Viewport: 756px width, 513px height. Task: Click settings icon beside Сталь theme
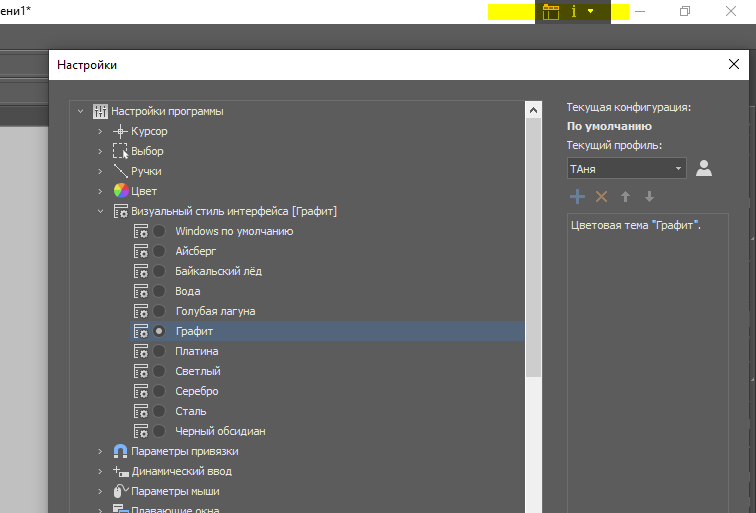point(141,411)
